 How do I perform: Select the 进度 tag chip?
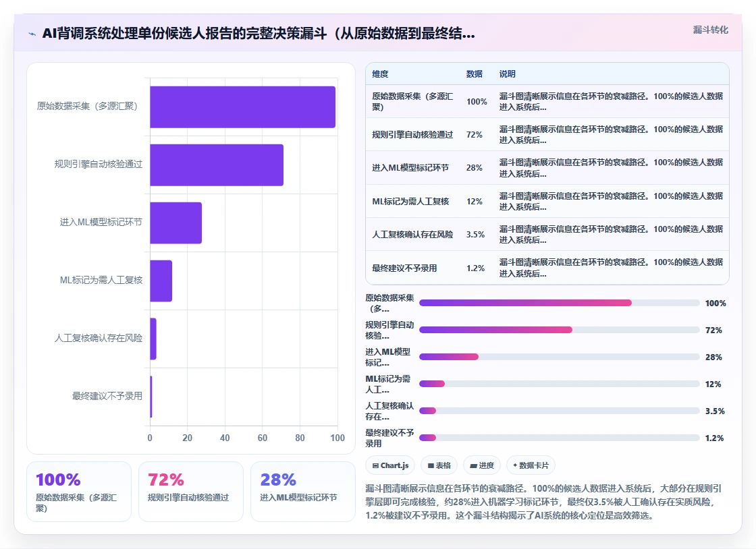click(482, 465)
